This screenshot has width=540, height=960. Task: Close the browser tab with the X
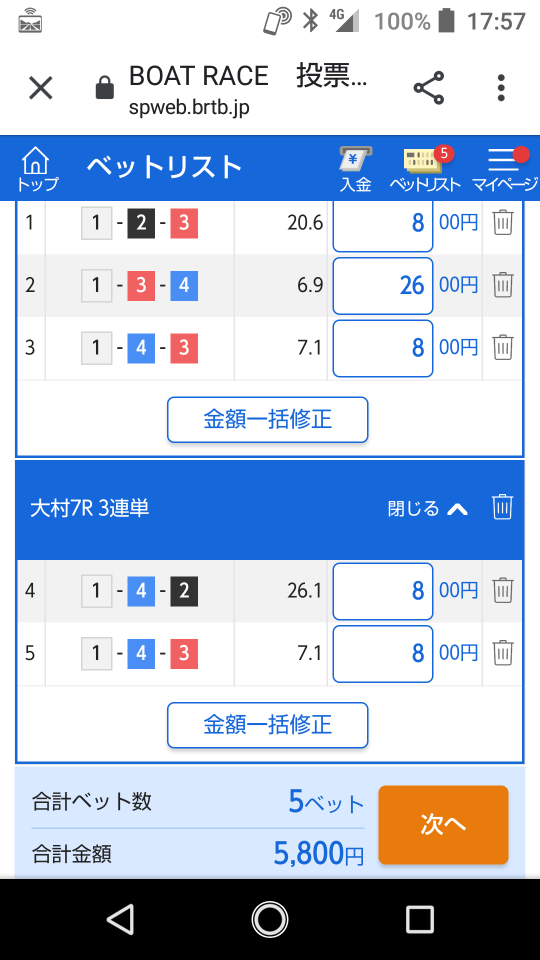[41, 88]
